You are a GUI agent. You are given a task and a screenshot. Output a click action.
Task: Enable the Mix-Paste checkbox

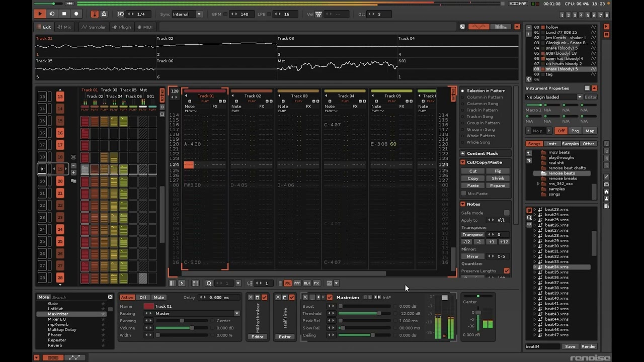[x=464, y=194]
